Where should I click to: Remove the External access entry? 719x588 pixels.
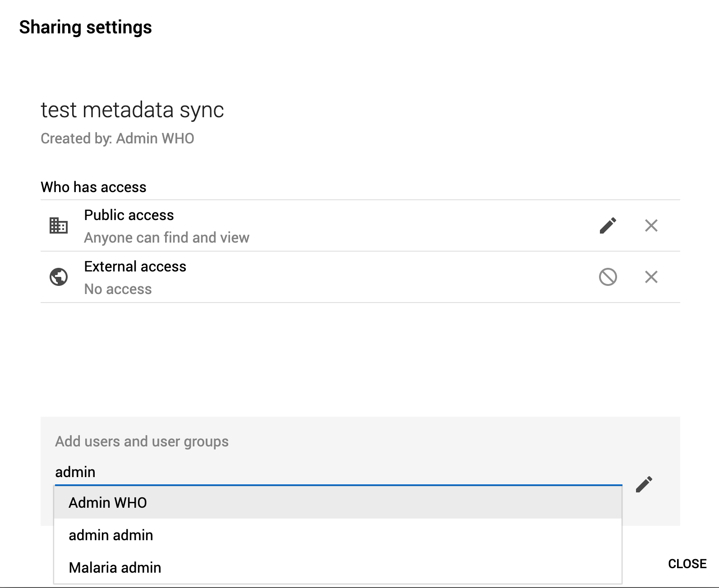click(x=651, y=277)
